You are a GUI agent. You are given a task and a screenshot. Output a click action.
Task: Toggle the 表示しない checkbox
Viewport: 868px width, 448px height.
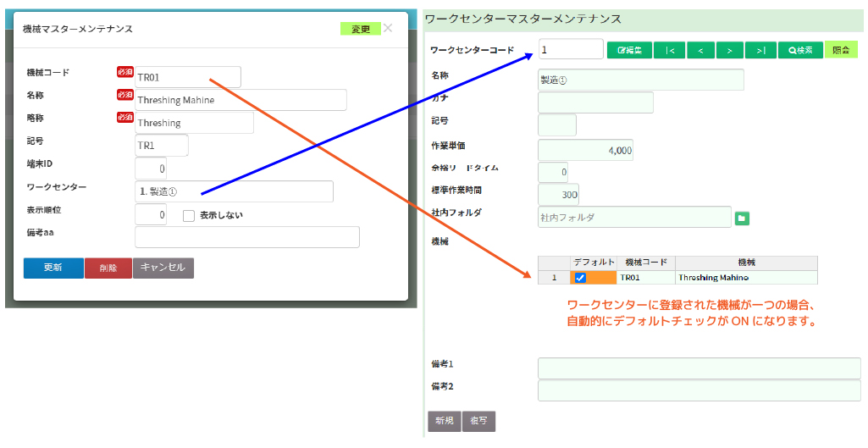tap(189, 215)
